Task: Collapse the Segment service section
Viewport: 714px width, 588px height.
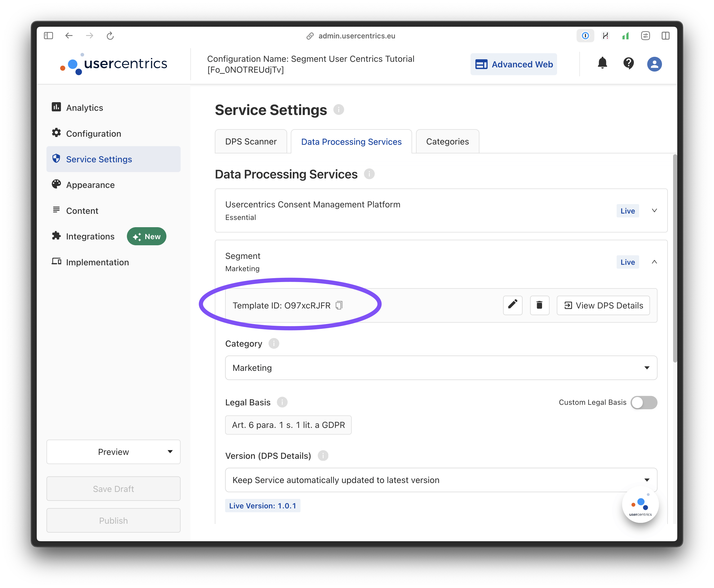Action: [654, 262]
